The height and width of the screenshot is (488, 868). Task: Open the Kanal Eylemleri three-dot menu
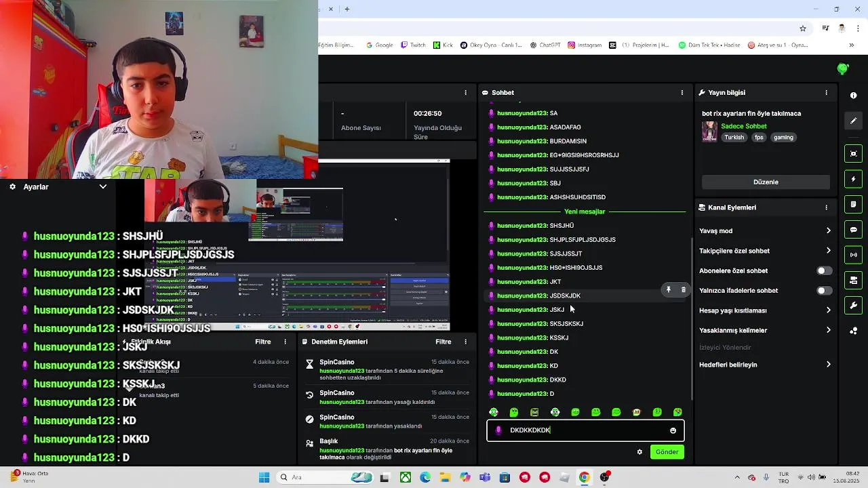point(826,207)
